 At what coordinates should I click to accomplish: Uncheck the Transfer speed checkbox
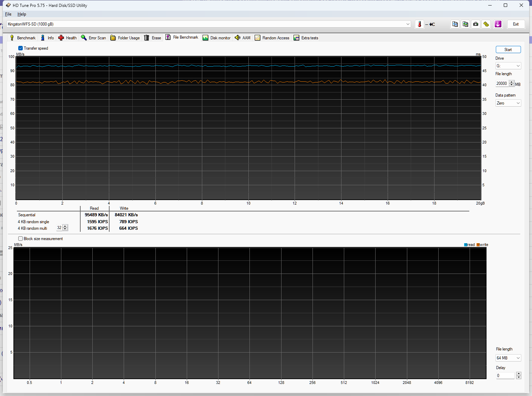[21, 48]
